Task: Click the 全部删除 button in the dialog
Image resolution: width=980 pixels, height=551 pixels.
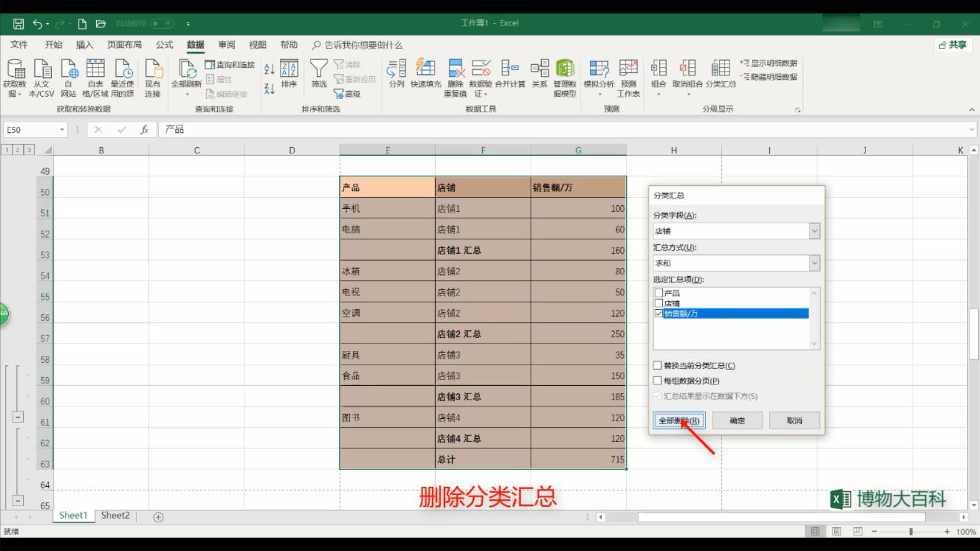Action: [x=678, y=420]
